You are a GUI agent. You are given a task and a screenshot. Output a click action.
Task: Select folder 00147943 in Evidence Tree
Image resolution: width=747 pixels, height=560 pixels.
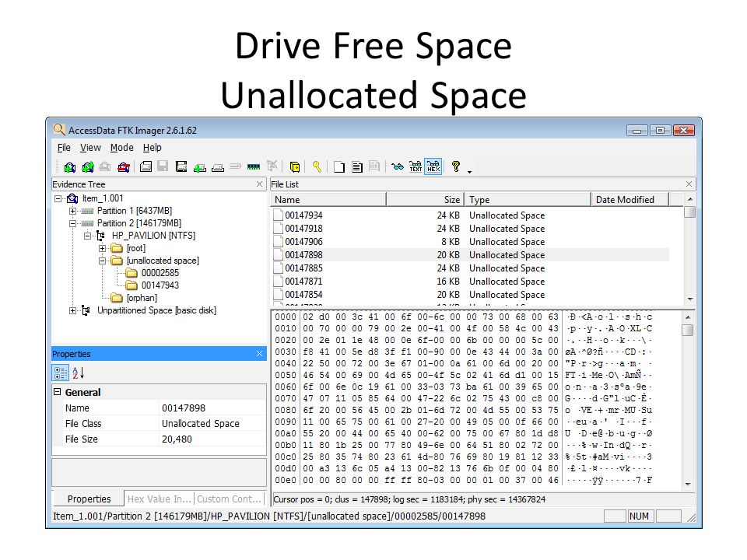click(160, 285)
